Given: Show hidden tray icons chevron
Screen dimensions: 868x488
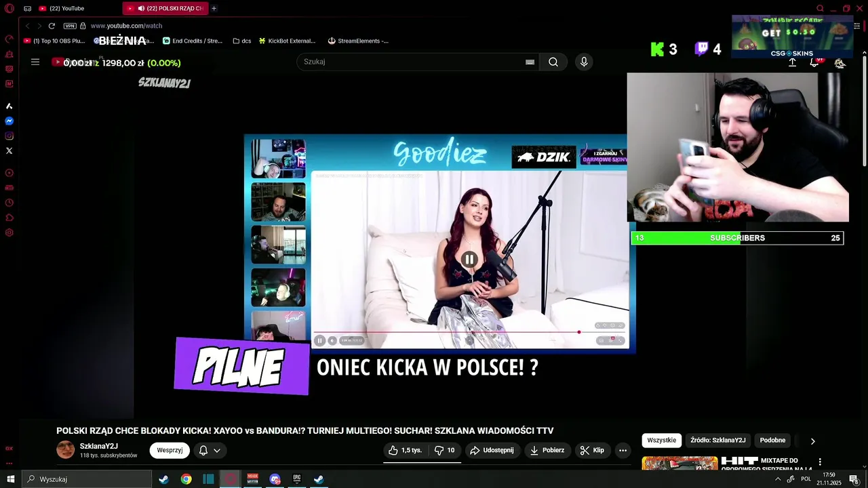Looking at the screenshot, I should point(777,479).
